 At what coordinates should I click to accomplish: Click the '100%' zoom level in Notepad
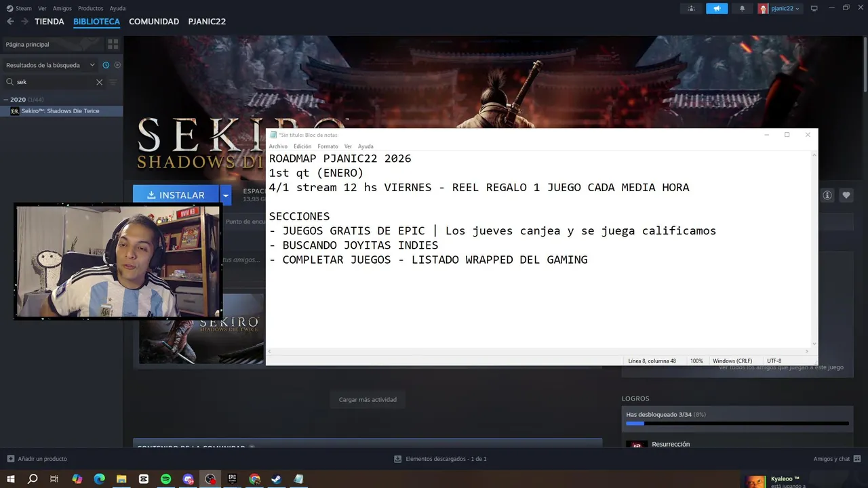tap(696, 361)
